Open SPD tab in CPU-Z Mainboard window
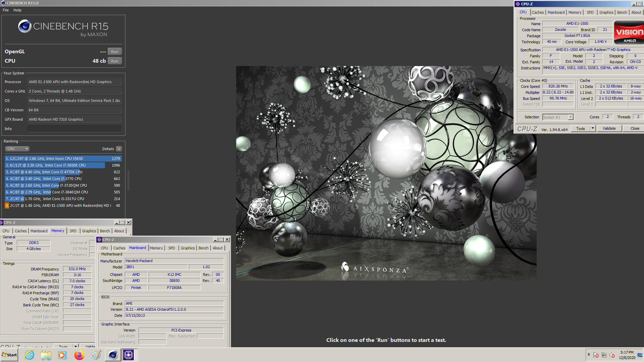The height and width of the screenshot is (362, 644). coord(171,248)
